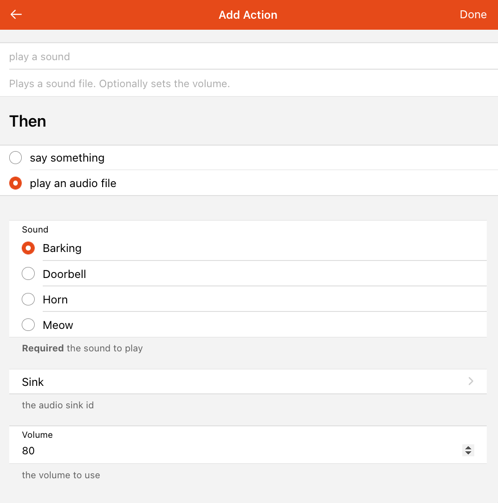Click the 'Required the sound to play' hint
This screenshot has height=503, width=498.
point(82,348)
